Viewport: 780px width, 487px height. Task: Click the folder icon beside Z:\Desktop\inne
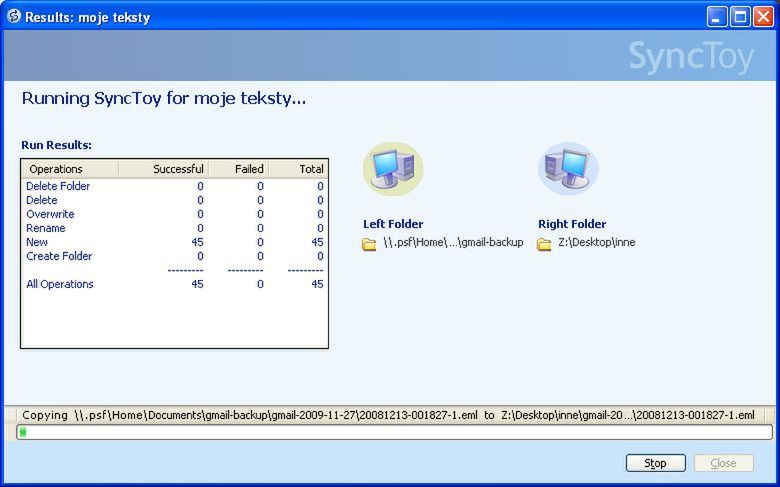click(x=544, y=244)
